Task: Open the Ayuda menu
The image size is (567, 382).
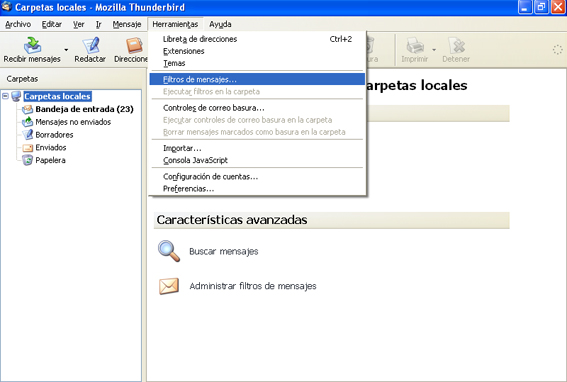Action: click(x=220, y=24)
